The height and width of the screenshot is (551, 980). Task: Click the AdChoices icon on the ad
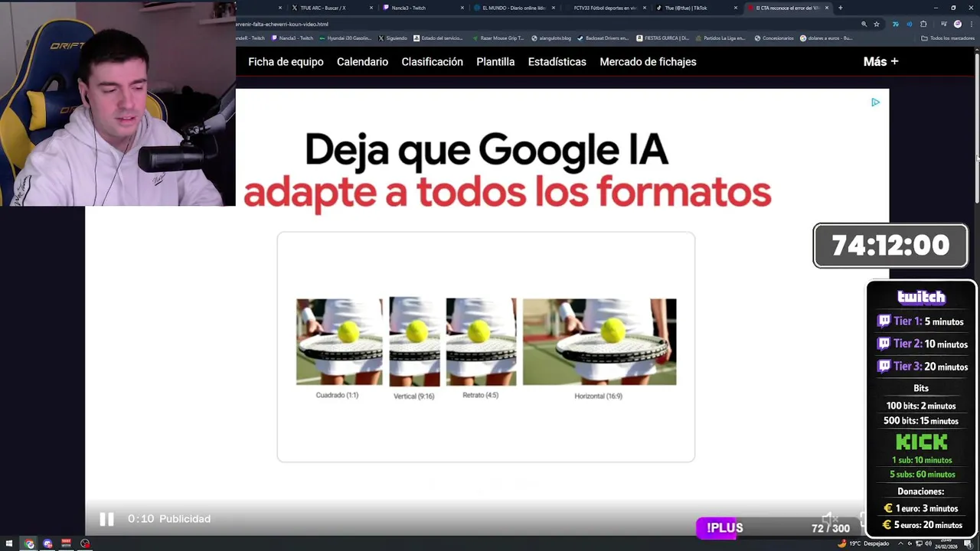click(875, 102)
